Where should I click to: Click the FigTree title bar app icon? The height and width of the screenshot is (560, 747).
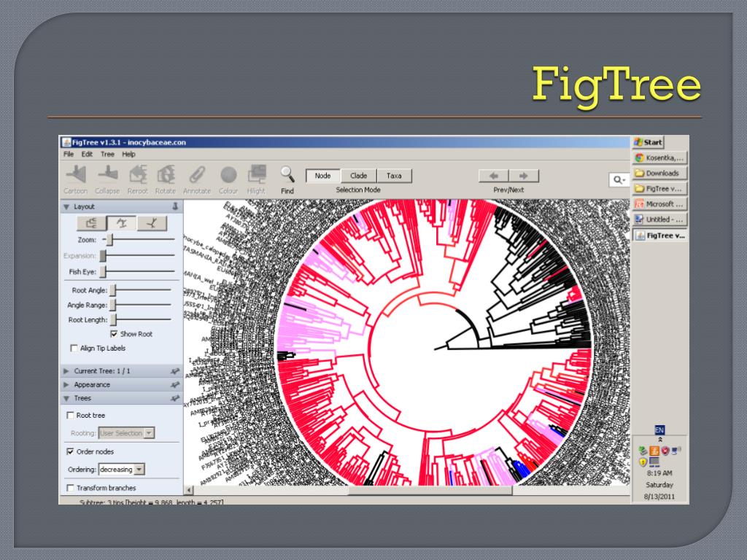66,142
